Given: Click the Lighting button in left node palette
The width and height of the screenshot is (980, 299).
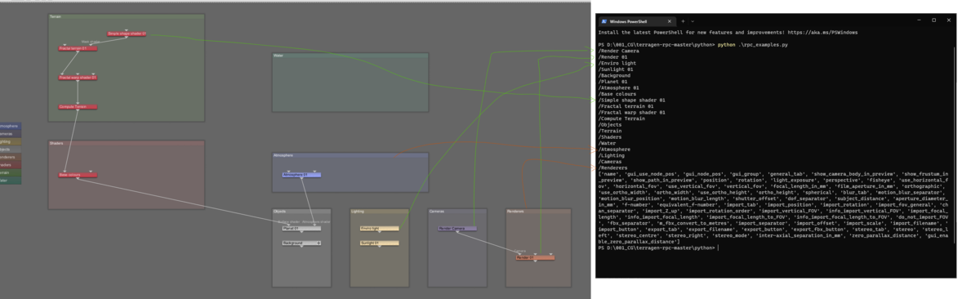Looking at the screenshot, I should [11, 141].
